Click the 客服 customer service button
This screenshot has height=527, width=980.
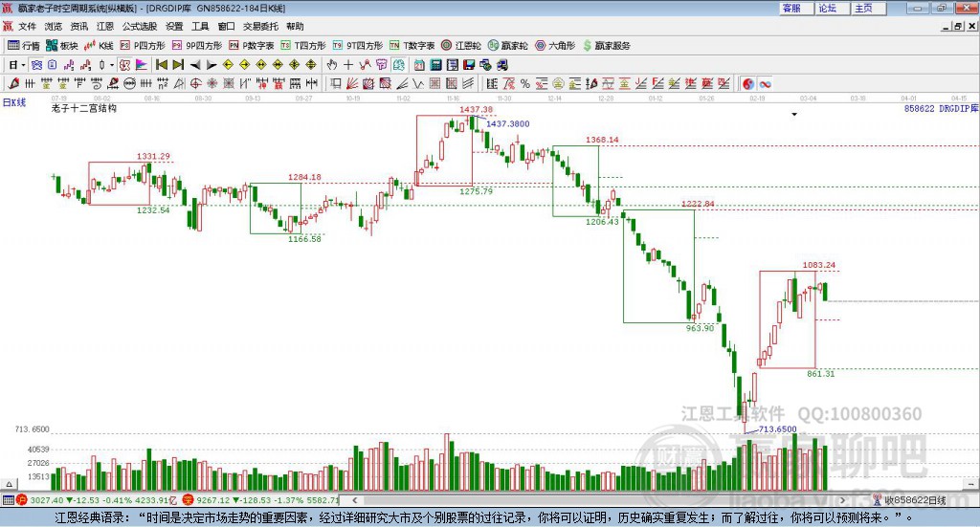(x=796, y=8)
